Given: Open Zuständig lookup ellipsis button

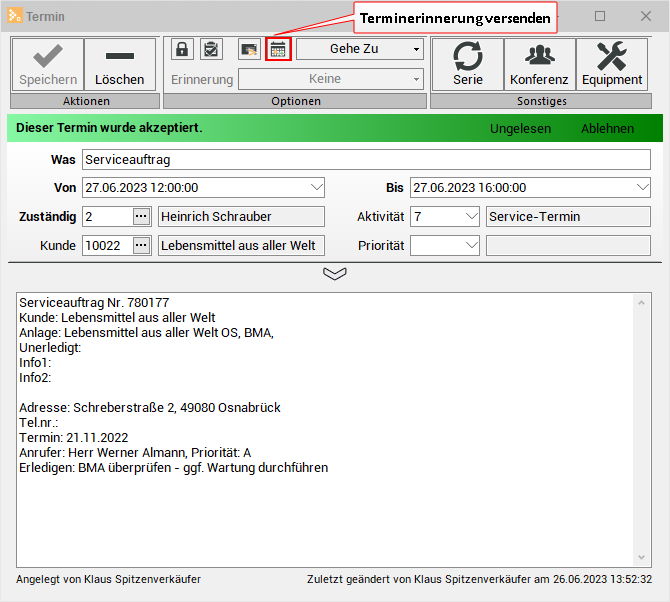Looking at the screenshot, I should pos(141,217).
